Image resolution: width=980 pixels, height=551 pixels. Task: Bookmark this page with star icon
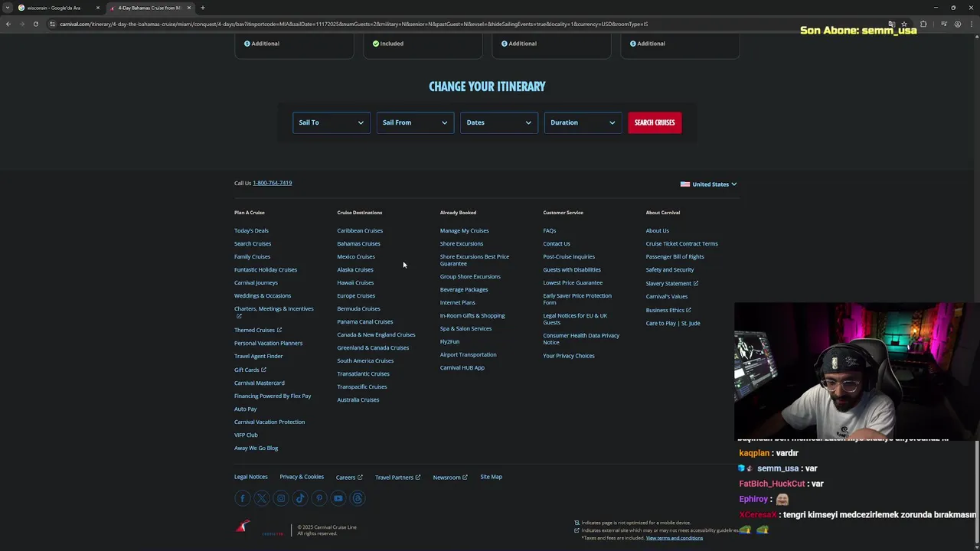click(x=904, y=24)
